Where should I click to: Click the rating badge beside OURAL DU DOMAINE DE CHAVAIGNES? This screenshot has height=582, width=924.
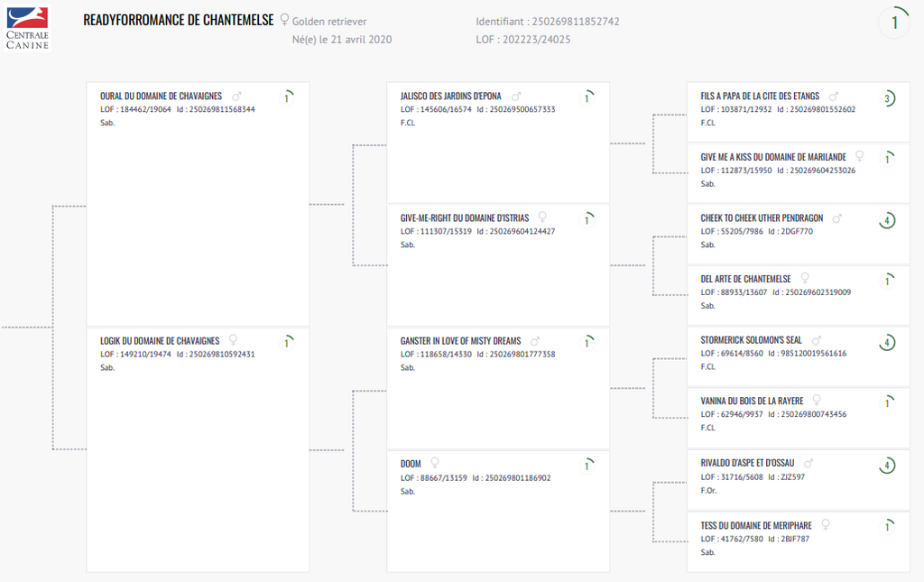pos(286,97)
